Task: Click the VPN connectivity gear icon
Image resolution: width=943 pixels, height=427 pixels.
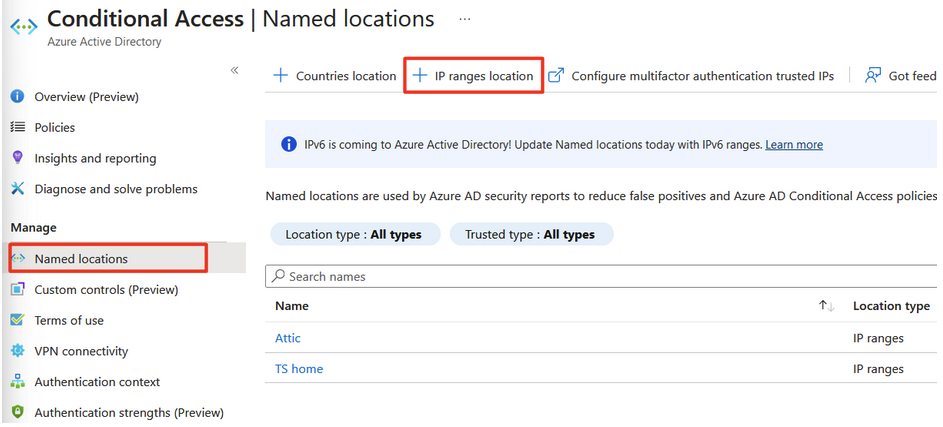Action: coord(17,351)
